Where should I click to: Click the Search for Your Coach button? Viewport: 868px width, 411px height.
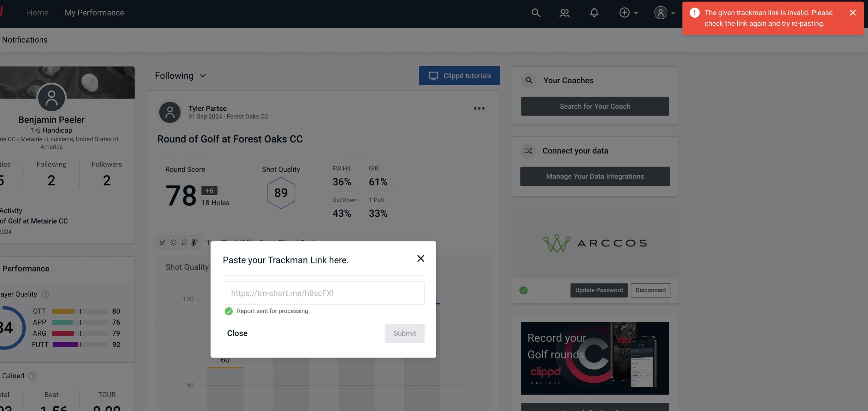(595, 106)
